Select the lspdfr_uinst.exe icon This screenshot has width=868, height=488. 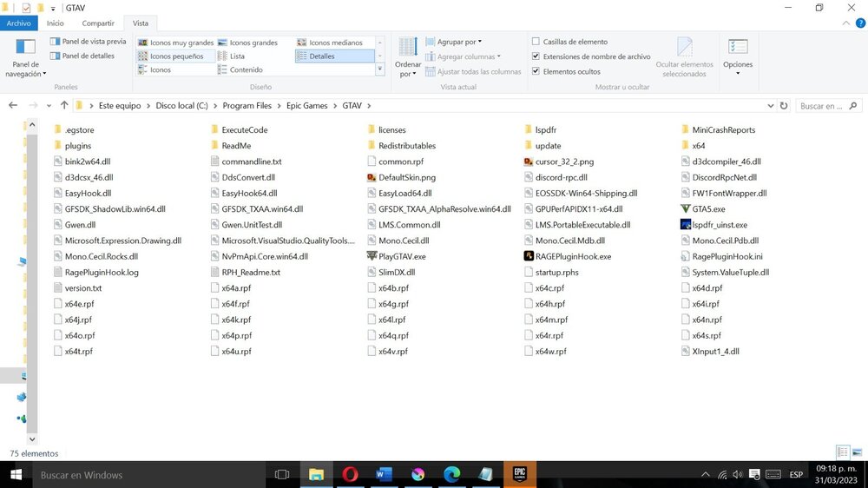(x=686, y=225)
